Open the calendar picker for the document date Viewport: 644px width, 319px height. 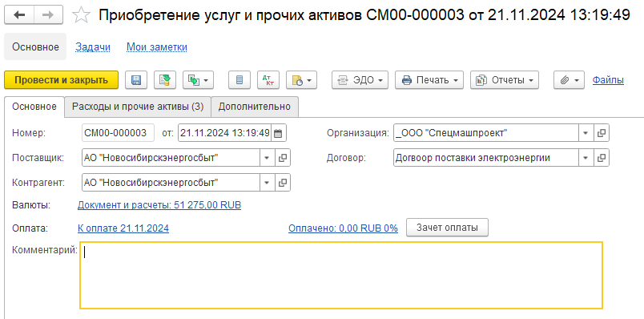278,133
